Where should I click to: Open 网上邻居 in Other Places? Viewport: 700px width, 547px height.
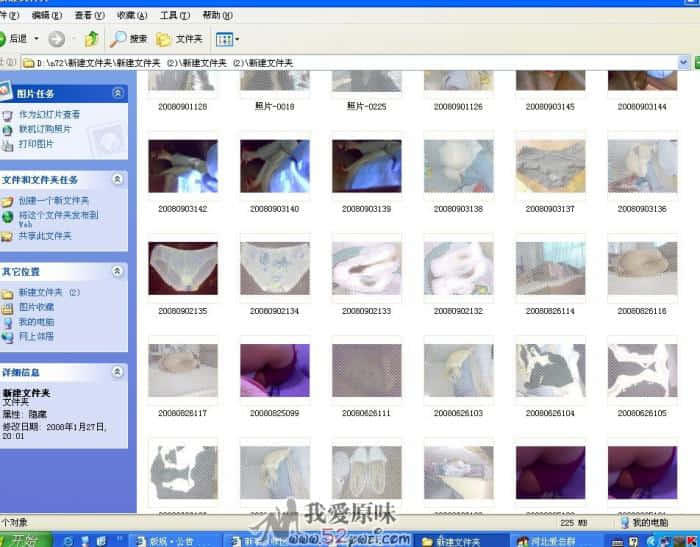(x=36, y=336)
